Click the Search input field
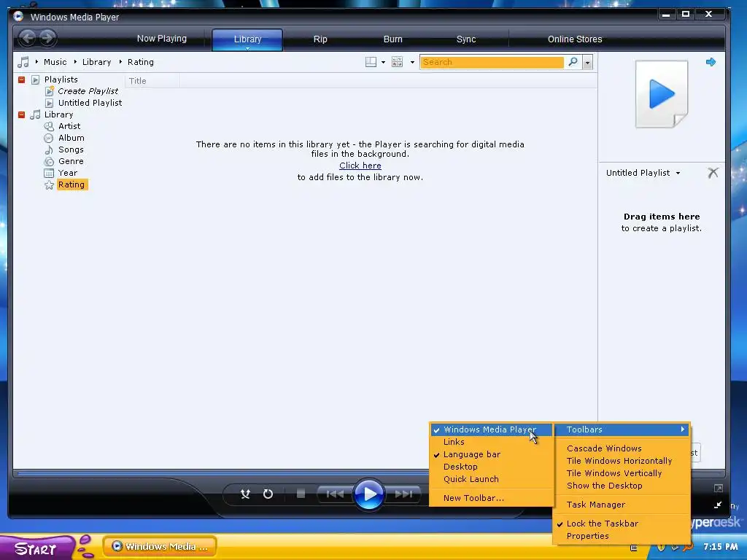The width and height of the screenshot is (747, 560). (492, 62)
